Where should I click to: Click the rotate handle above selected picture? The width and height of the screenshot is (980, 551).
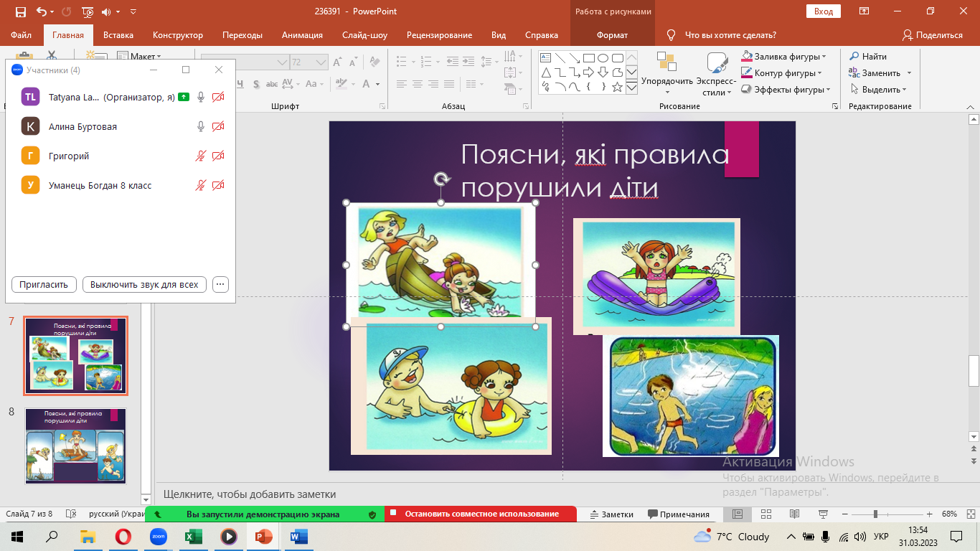[441, 179]
